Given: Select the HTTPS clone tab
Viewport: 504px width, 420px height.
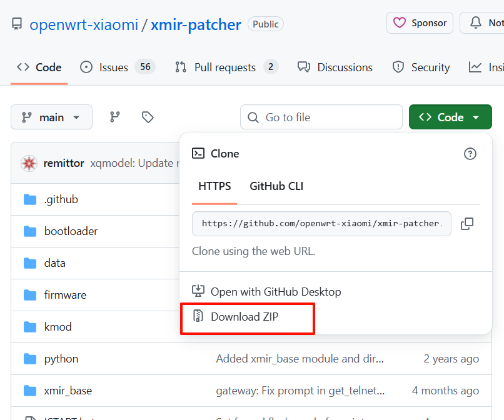Looking at the screenshot, I should [x=214, y=186].
